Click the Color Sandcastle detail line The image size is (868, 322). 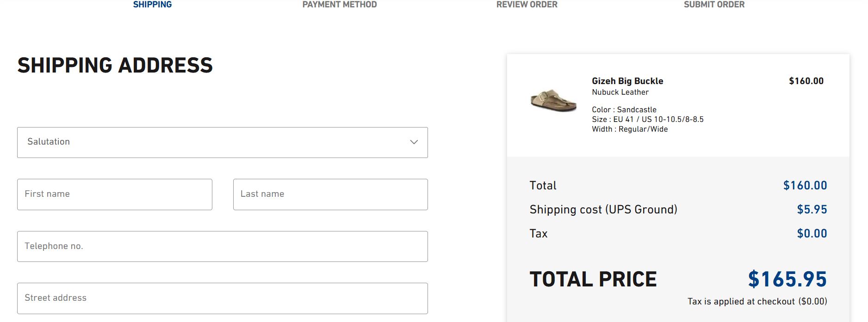(x=624, y=109)
